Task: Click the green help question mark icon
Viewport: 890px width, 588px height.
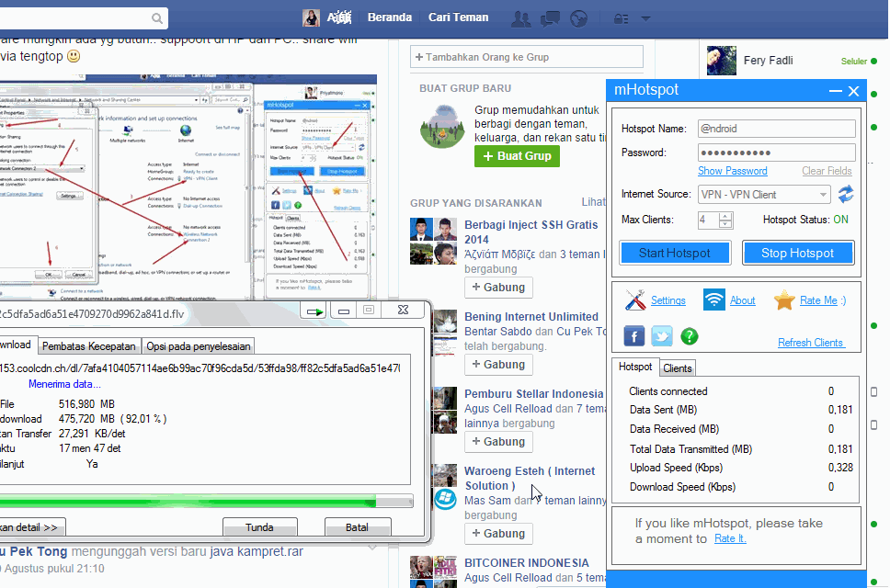Action: (689, 336)
